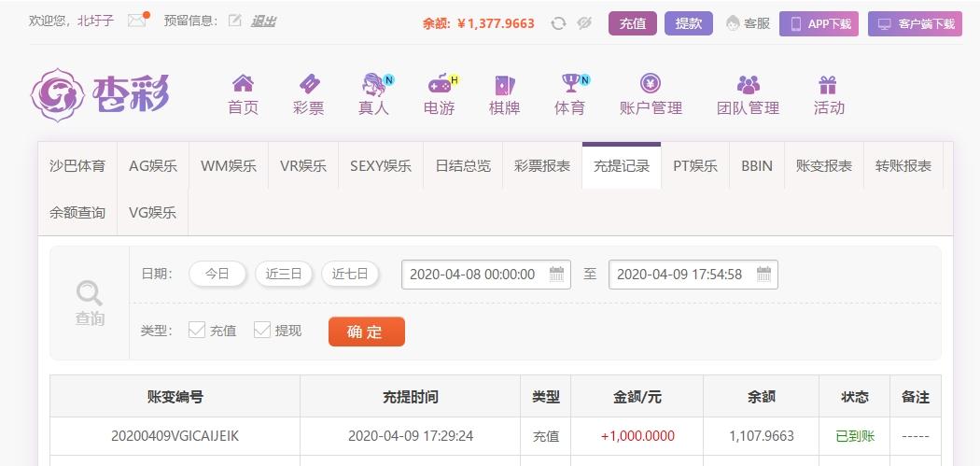
Task: Open 活动 gift box icon
Action: (828, 84)
